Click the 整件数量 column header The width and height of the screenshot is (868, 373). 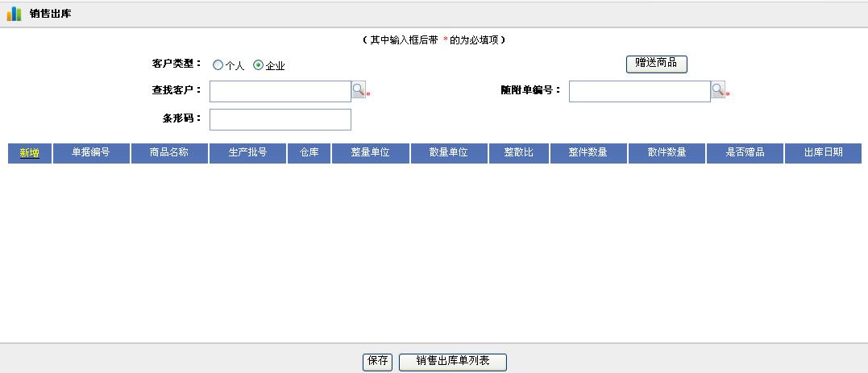[588, 153]
